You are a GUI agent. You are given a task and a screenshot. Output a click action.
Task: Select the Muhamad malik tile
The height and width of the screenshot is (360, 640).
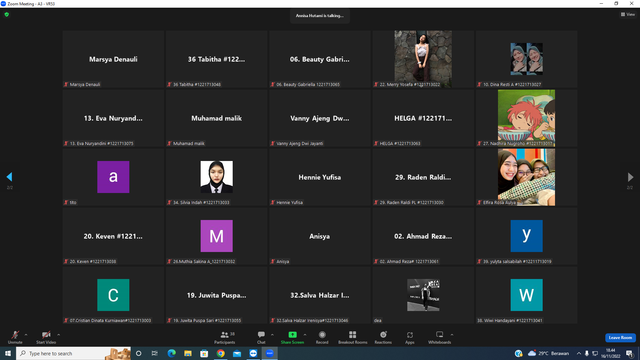coord(217,118)
